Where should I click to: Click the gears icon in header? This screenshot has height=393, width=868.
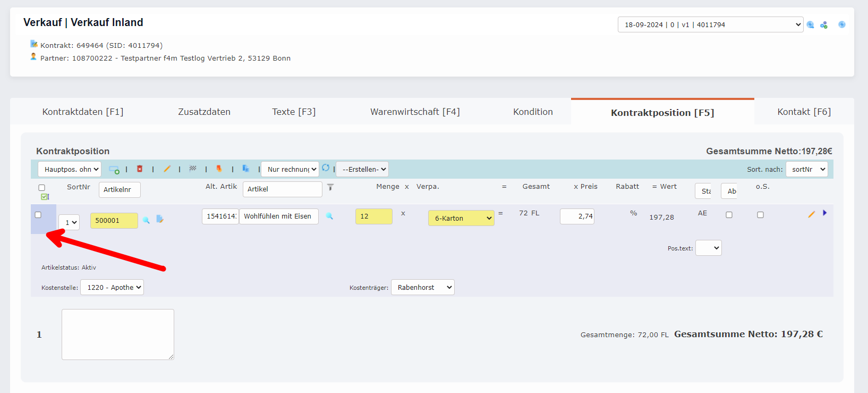[824, 25]
